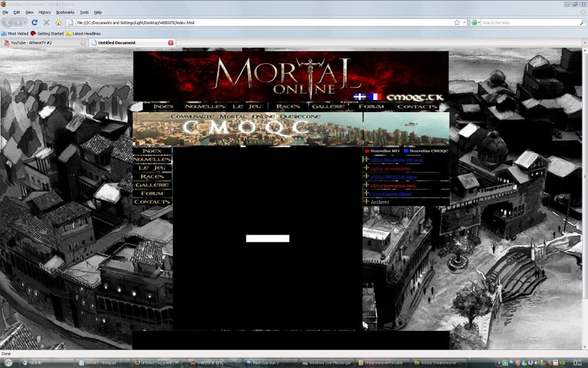Click the plus icon beside CMOQC en ligne

pyautogui.click(x=366, y=176)
